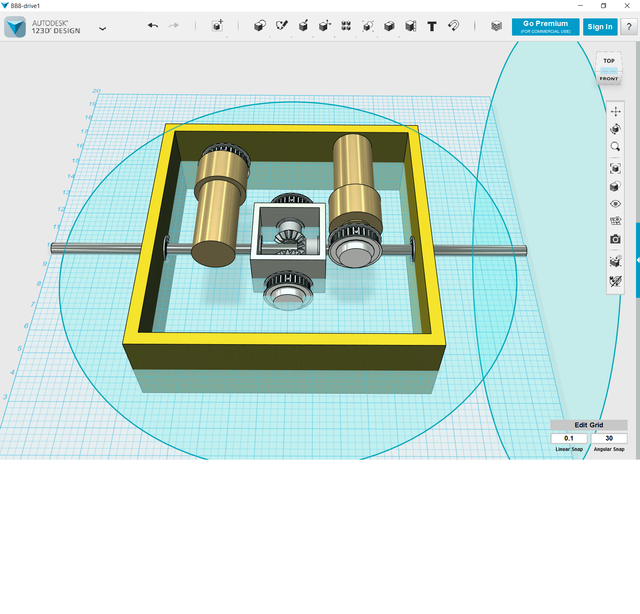Undo the last action
The height and width of the screenshot is (614, 640).
point(153,26)
